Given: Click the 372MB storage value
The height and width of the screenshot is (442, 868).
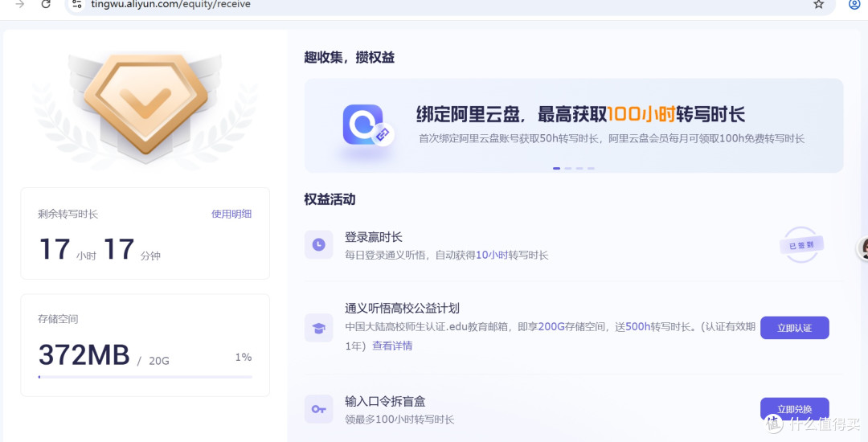Looking at the screenshot, I should (84, 355).
